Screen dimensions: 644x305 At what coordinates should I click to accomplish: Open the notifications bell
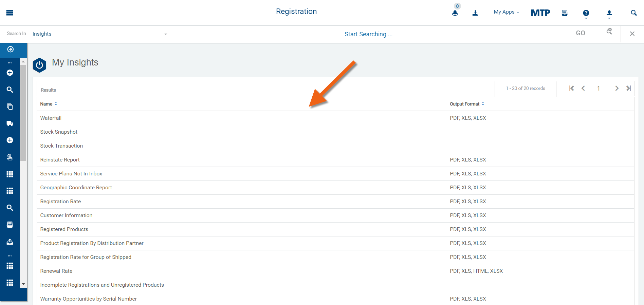point(455,13)
